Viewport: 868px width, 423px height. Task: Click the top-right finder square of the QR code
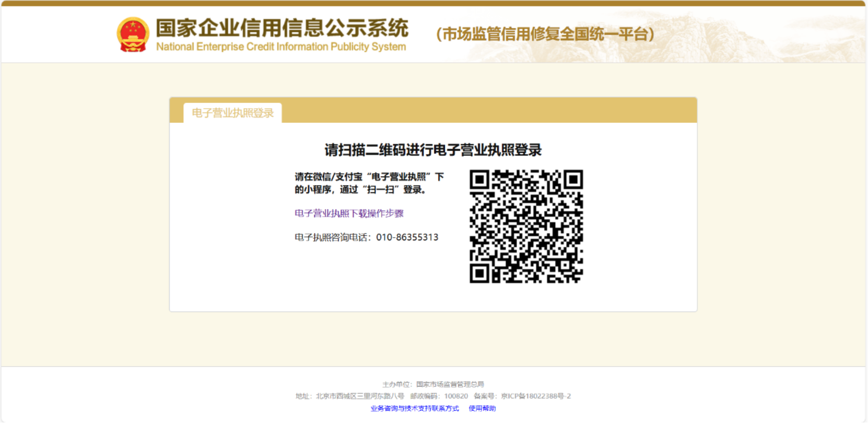pos(573,180)
